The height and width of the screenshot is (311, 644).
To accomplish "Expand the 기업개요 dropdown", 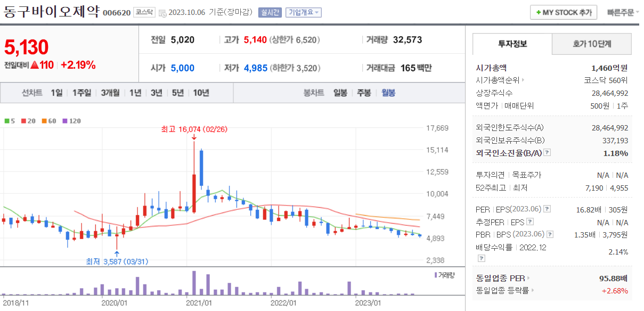I will (304, 12).
